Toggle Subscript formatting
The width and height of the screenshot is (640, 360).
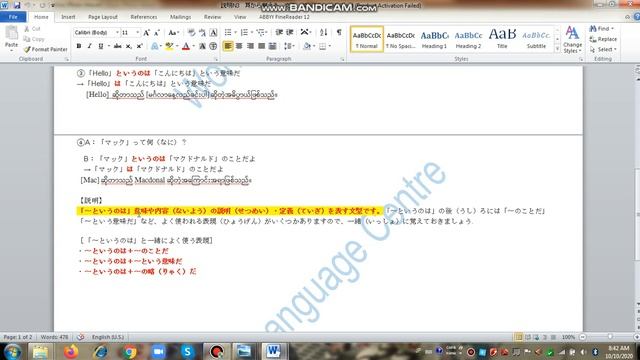tap(129, 46)
